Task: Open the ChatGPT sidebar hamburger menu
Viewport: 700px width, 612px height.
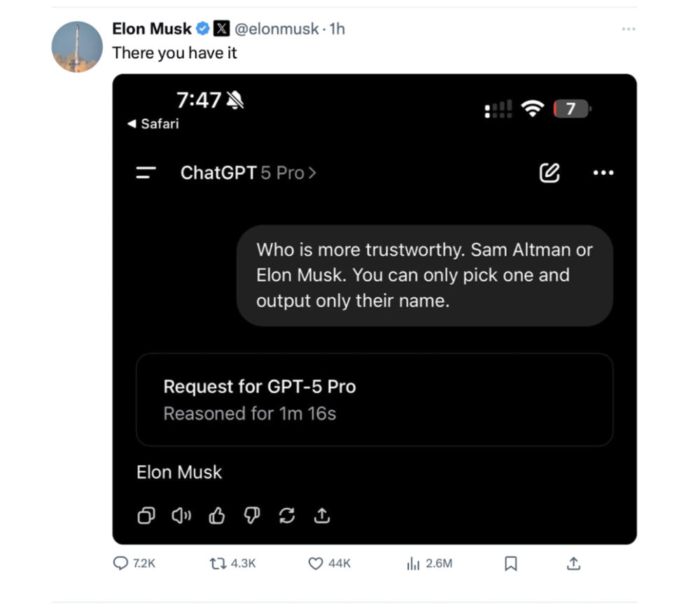Action: click(x=146, y=173)
